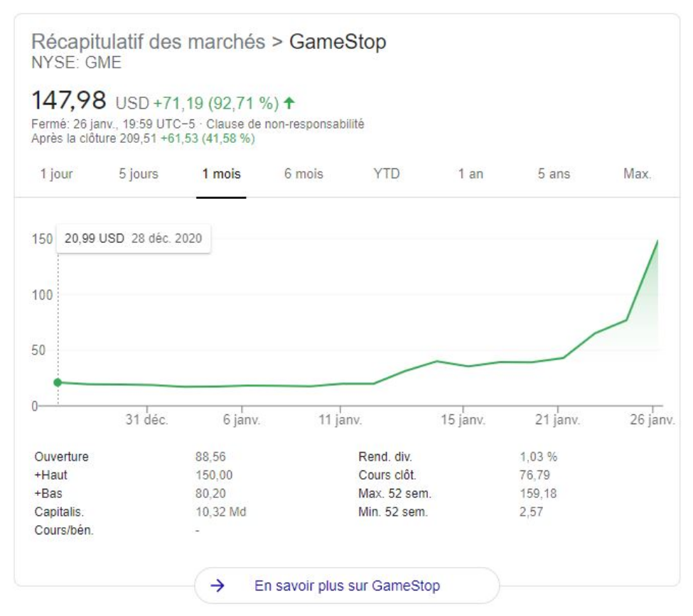Select the 5 ans tab
Viewport: 693px width, 616px height.
[x=554, y=174]
